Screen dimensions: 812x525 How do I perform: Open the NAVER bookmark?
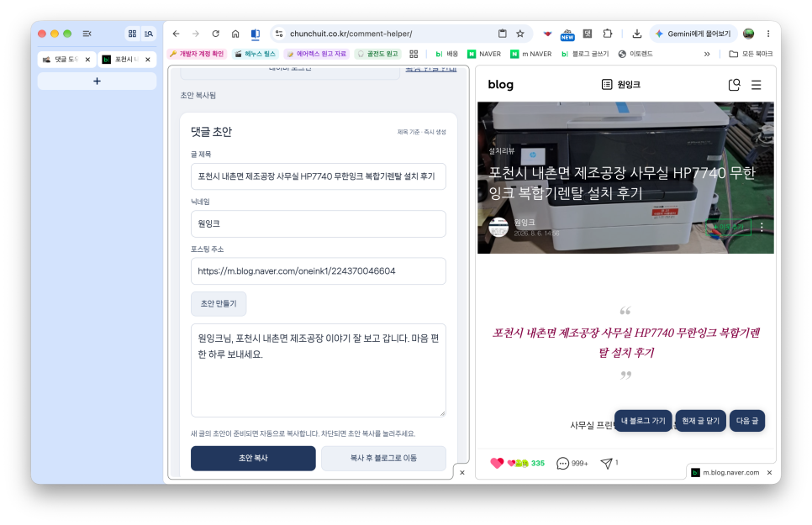[x=484, y=54]
